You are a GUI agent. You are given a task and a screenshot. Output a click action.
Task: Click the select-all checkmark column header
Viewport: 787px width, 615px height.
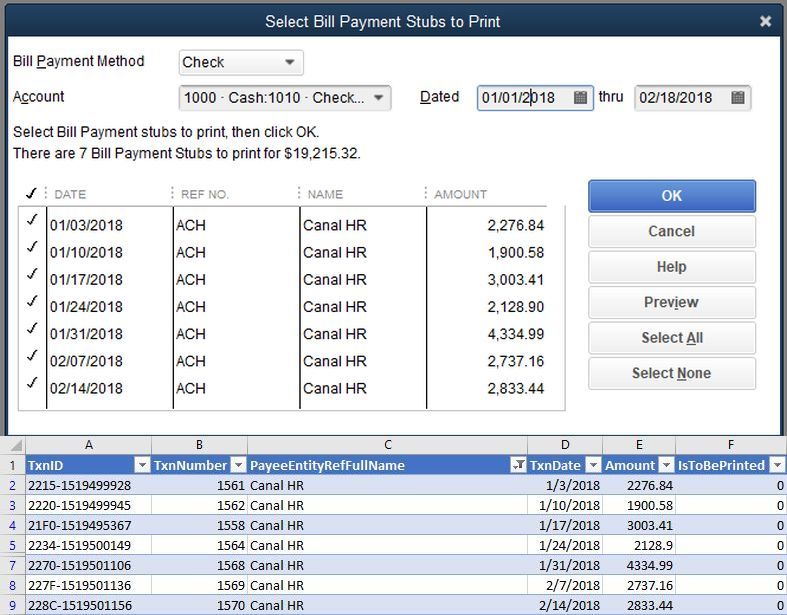pos(31,193)
